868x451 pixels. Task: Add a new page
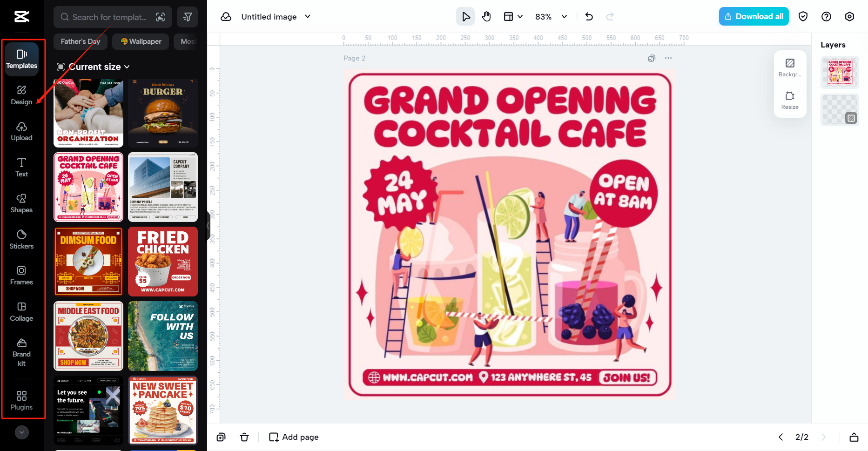pyautogui.click(x=293, y=437)
